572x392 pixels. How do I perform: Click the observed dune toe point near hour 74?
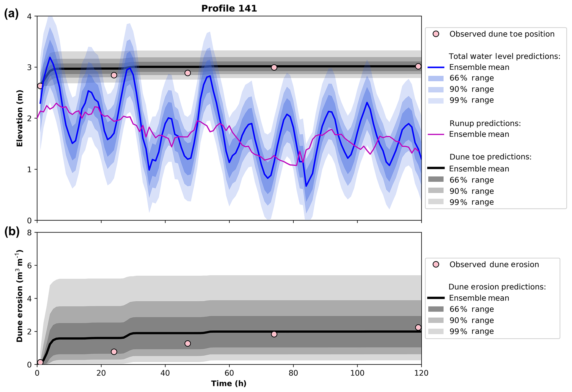click(274, 67)
